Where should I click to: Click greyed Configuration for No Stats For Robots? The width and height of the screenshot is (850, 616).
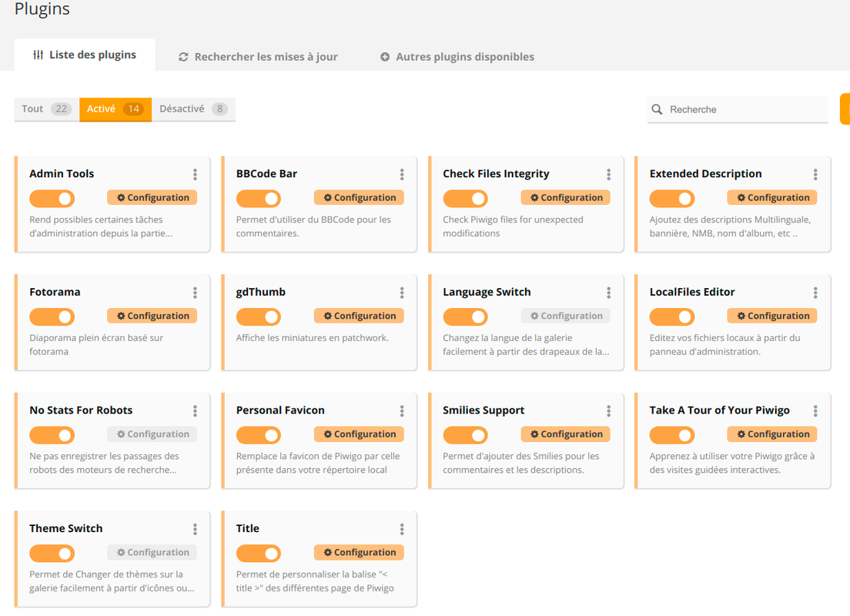[x=152, y=434]
